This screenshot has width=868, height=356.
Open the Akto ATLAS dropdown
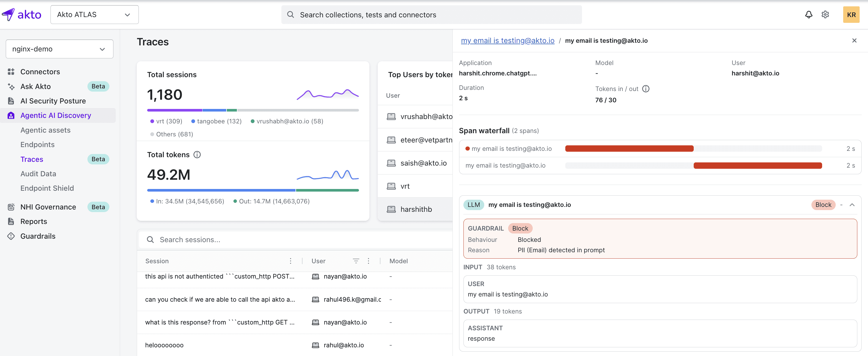click(94, 14)
